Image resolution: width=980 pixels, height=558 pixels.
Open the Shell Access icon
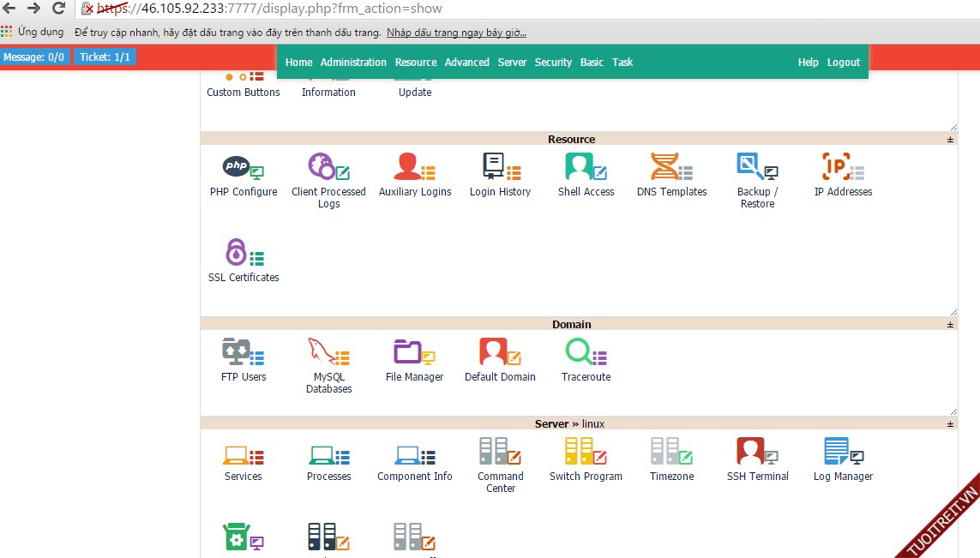[x=586, y=167]
